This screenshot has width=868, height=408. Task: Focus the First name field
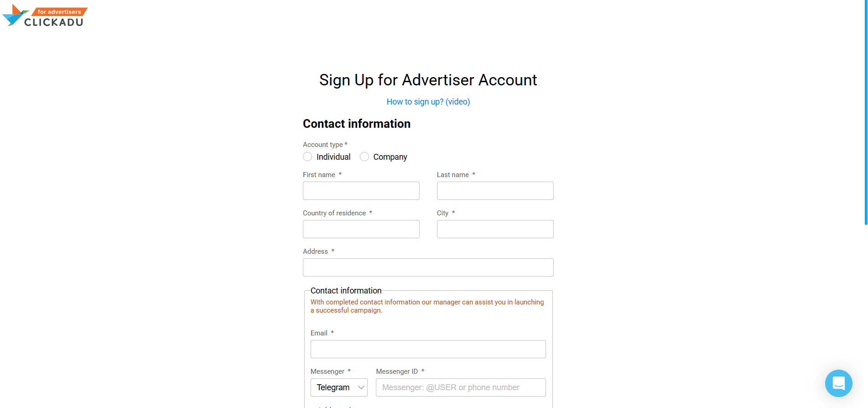(361, 191)
